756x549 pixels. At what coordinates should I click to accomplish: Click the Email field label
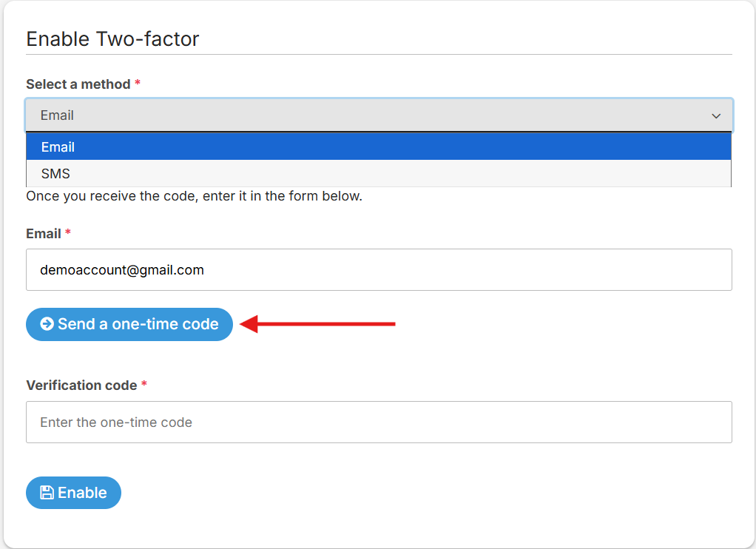tap(44, 234)
